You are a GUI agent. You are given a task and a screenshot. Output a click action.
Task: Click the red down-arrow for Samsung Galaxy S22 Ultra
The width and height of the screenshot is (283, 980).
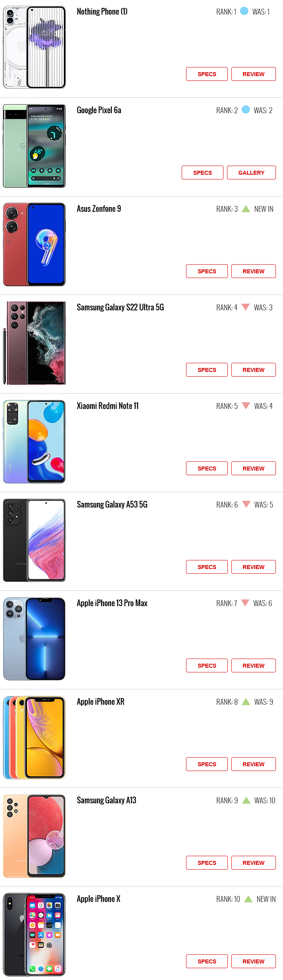pos(246,307)
